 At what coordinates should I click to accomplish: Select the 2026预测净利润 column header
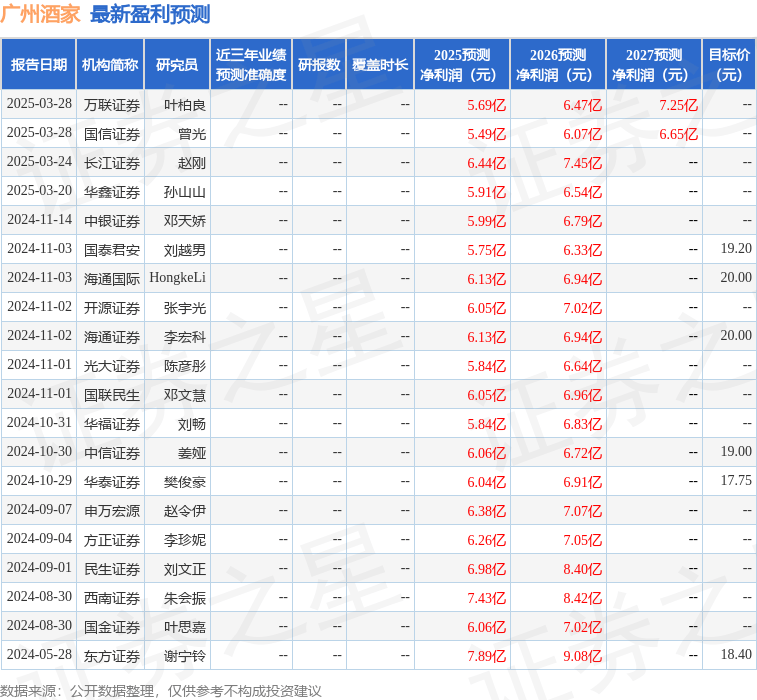(x=558, y=65)
